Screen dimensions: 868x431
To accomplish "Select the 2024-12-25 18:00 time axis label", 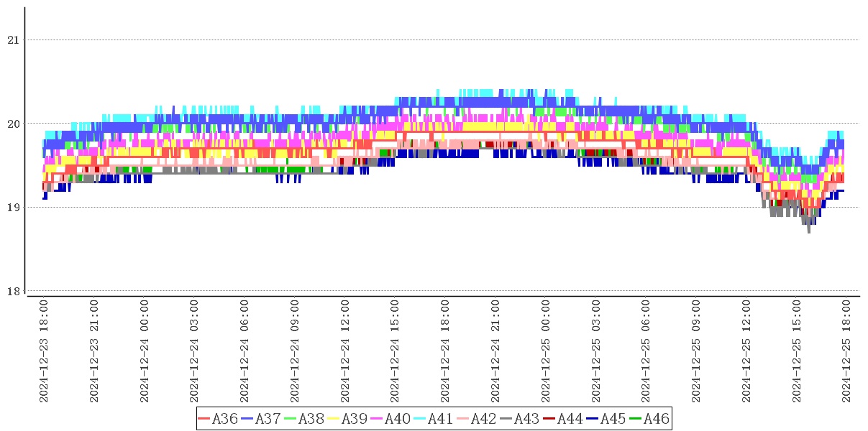I will [x=847, y=351].
